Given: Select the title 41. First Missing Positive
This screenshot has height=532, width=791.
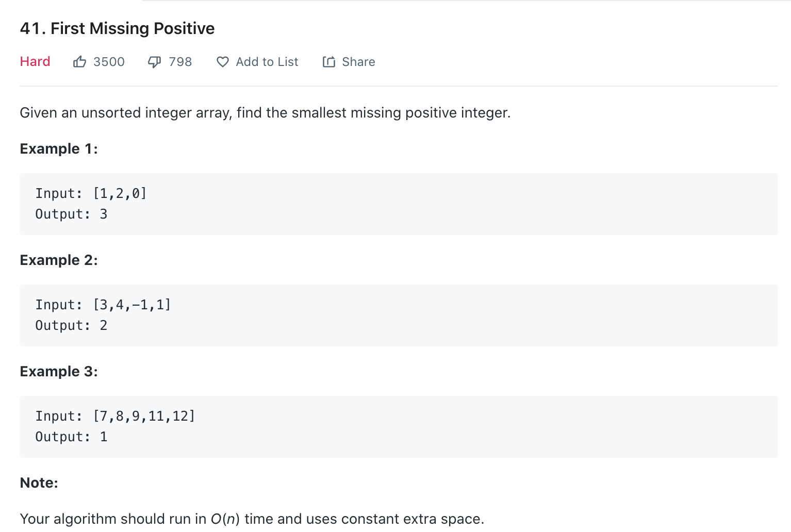Looking at the screenshot, I should 117,28.
